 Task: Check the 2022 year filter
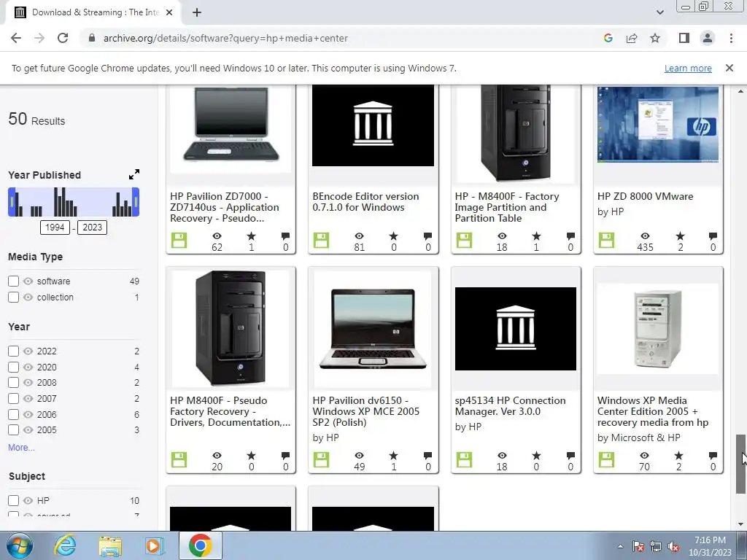click(13, 351)
